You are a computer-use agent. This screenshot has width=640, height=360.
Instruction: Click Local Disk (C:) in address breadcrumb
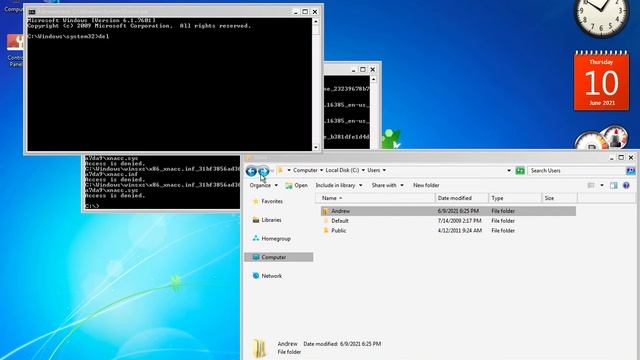point(342,170)
